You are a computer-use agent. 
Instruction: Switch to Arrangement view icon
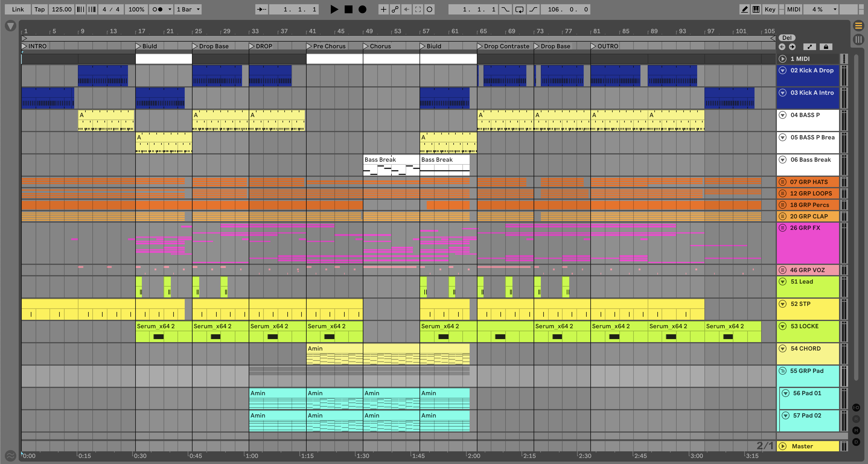pos(858,26)
